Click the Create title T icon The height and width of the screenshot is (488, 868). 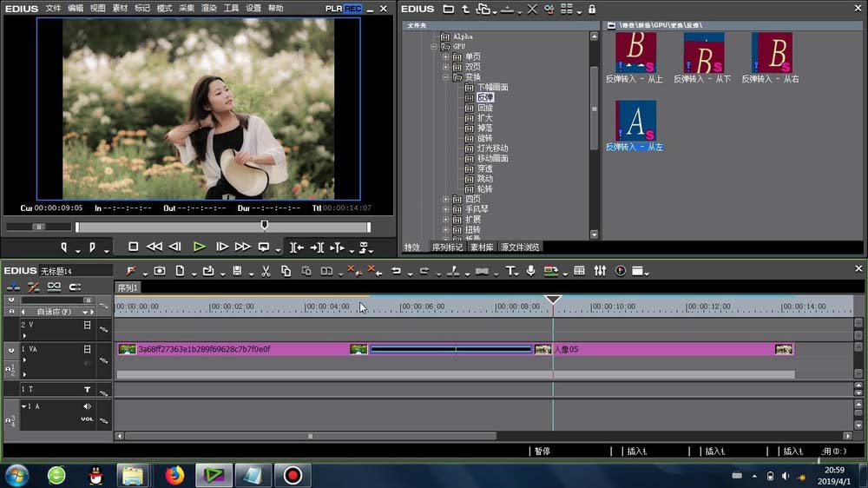click(510, 271)
